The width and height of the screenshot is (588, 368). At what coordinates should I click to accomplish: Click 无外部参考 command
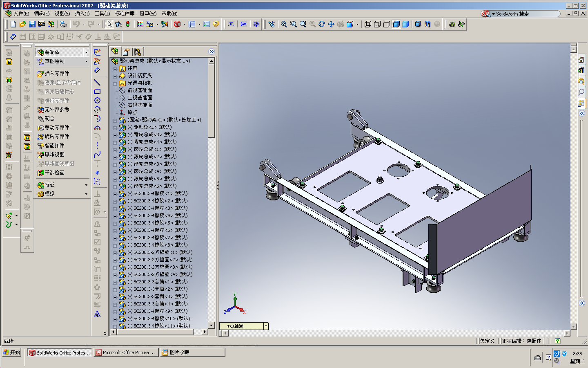coord(53,110)
